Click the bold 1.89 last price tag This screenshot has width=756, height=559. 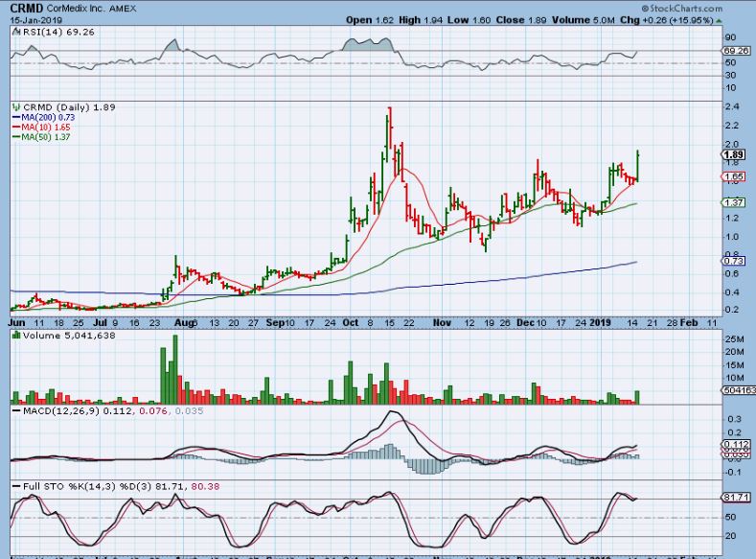click(x=733, y=154)
